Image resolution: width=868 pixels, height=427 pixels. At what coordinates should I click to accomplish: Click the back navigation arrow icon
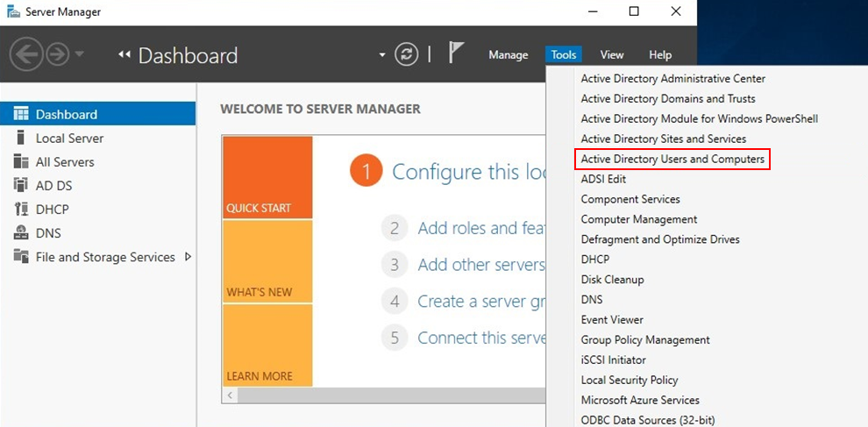pyautogui.click(x=26, y=55)
